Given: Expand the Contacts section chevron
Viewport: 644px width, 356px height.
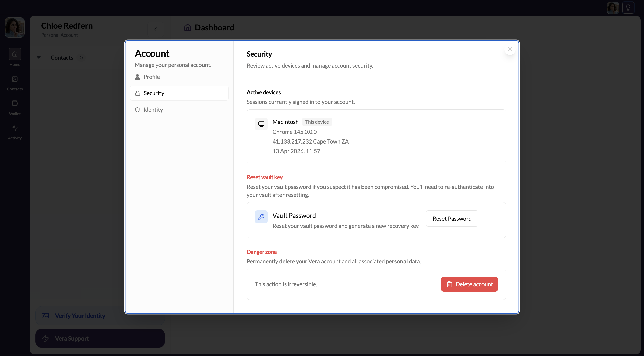Looking at the screenshot, I should pyautogui.click(x=39, y=57).
